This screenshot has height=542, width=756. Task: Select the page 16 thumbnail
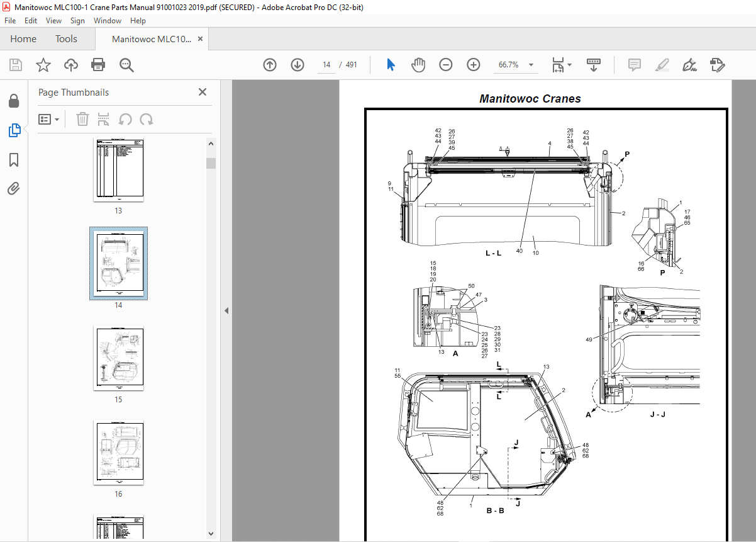[x=118, y=452]
